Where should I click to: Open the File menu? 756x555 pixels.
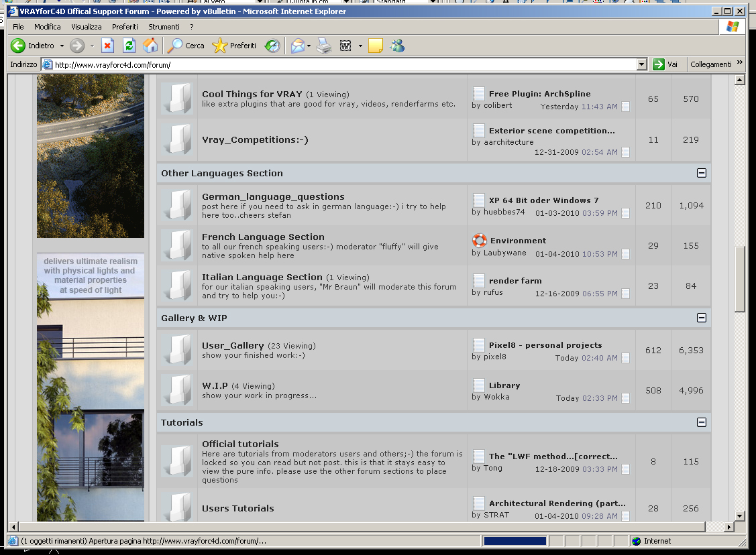18,27
